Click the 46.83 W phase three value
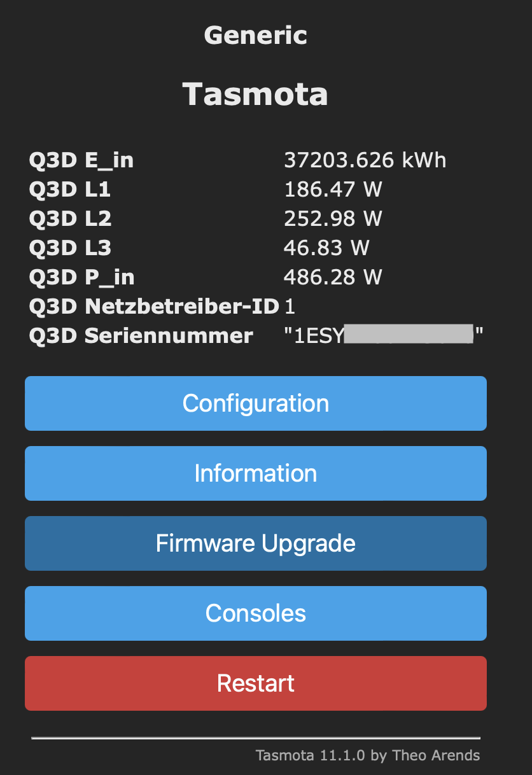 coord(326,248)
